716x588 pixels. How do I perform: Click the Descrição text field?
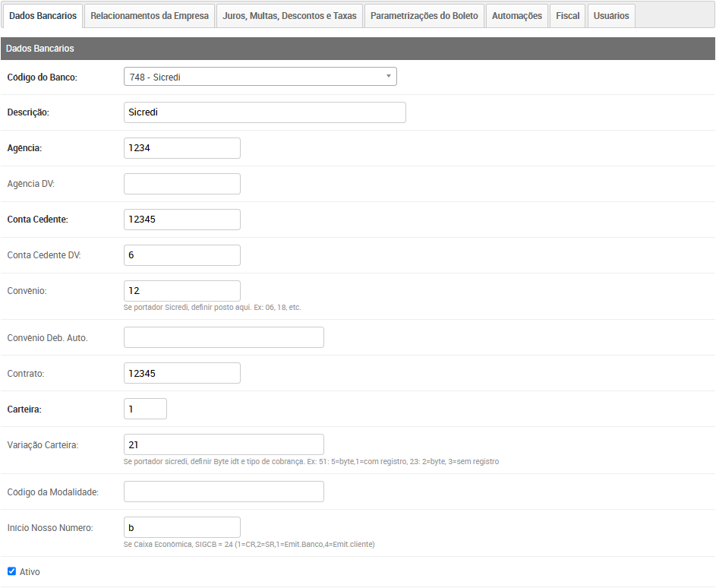(x=264, y=112)
